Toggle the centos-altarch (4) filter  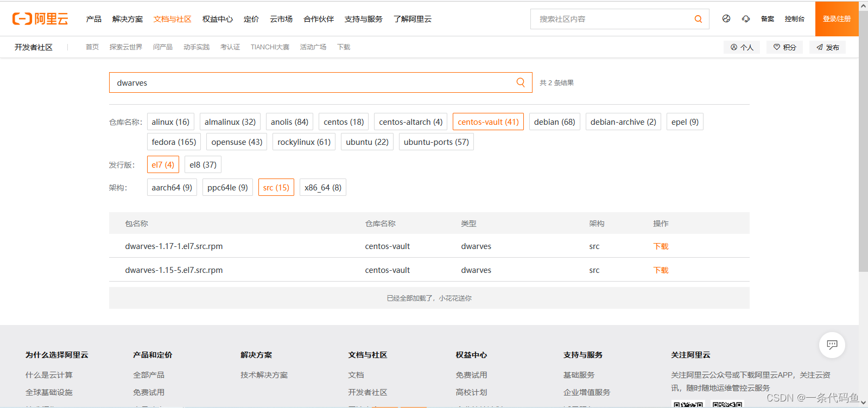(411, 122)
